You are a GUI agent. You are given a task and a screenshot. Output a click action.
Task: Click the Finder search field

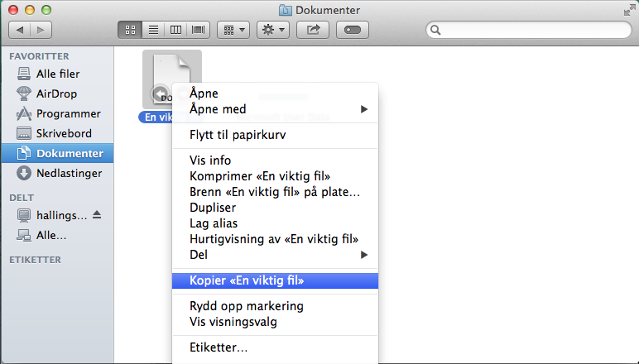[529, 30]
